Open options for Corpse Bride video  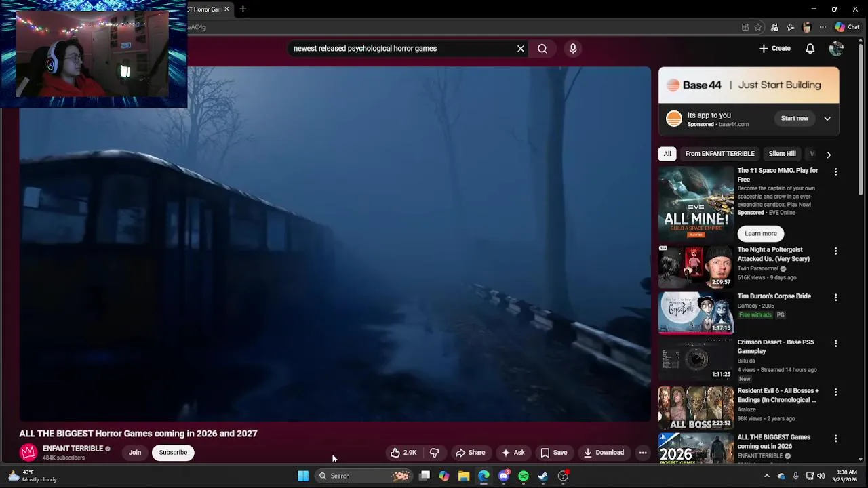(835, 298)
